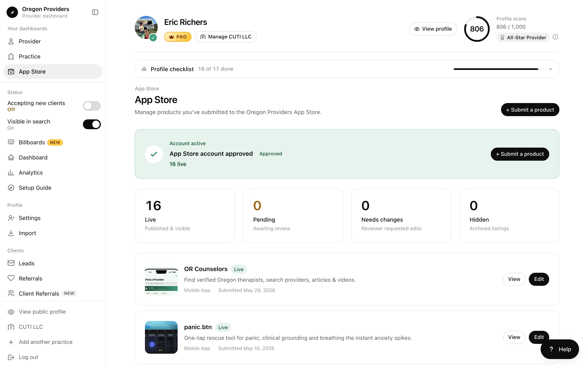Click the All-Star Provider badge
The width and height of the screenshot is (588, 368).
(523, 37)
